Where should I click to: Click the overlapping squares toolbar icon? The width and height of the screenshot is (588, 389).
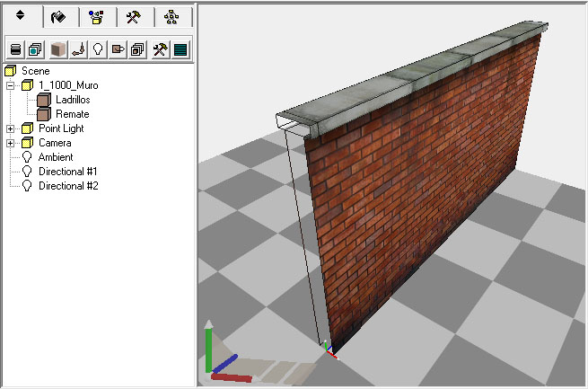(138, 49)
